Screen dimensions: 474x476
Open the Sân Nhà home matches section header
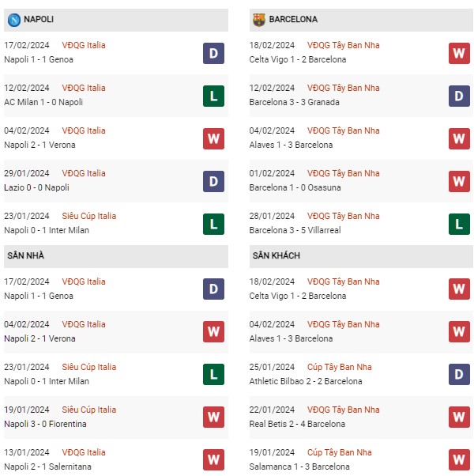coord(116,256)
